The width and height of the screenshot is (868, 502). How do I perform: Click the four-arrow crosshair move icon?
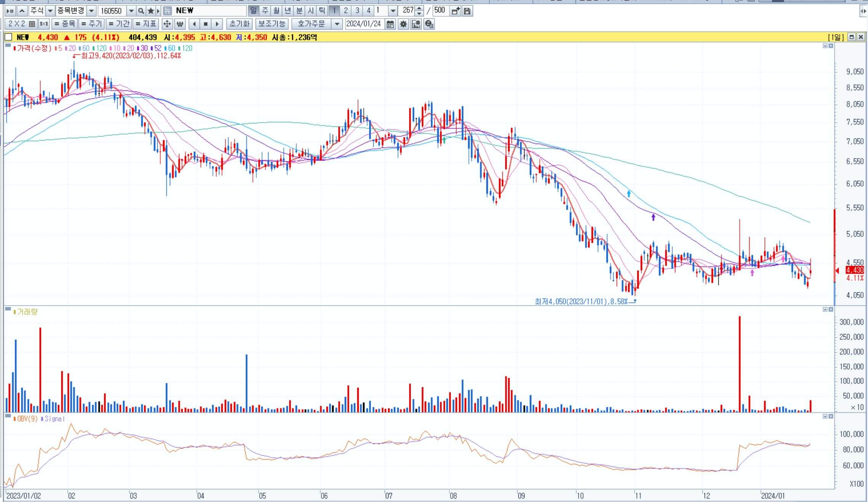click(167, 24)
